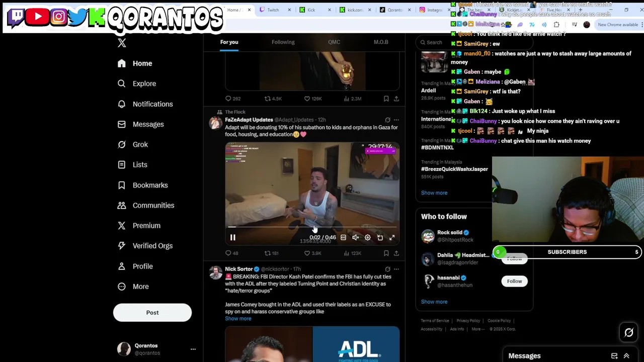Open Notifications in the sidebar
Screen dimensions: 644x362
145,104
